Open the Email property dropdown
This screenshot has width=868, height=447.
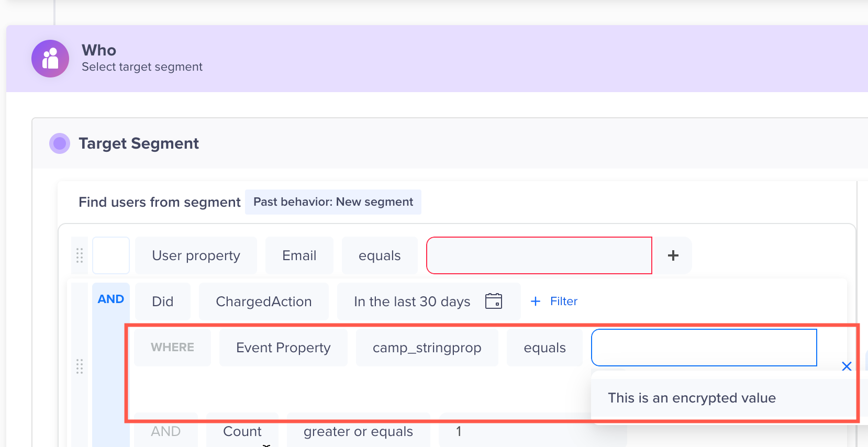pyautogui.click(x=299, y=255)
